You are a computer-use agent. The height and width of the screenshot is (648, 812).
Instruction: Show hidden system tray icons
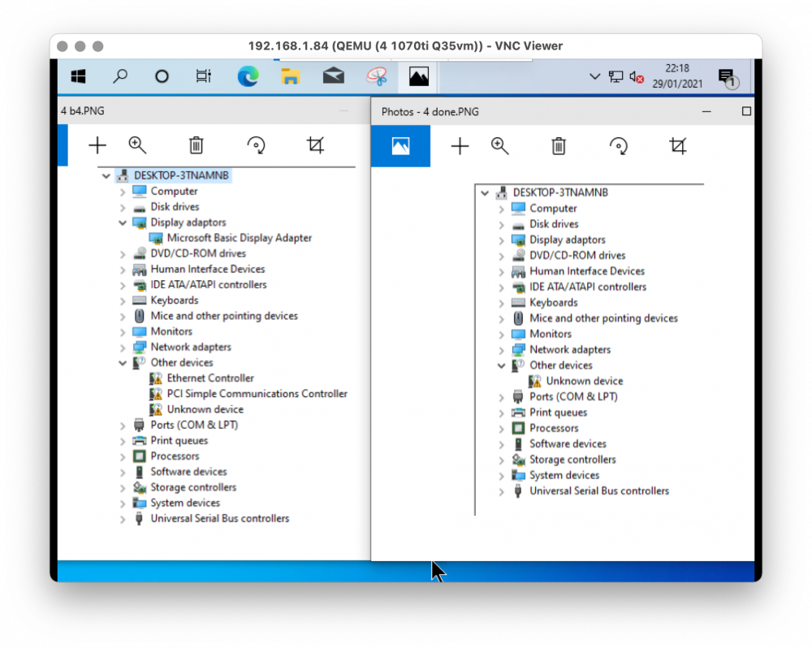coord(594,76)
